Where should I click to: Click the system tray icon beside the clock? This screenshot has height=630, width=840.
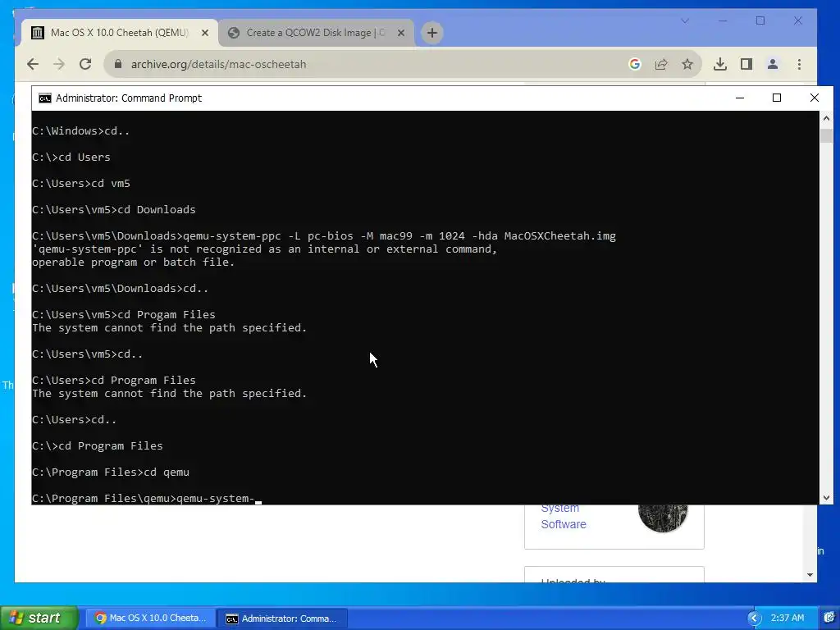pyautogui.click(x=830, y=618)
